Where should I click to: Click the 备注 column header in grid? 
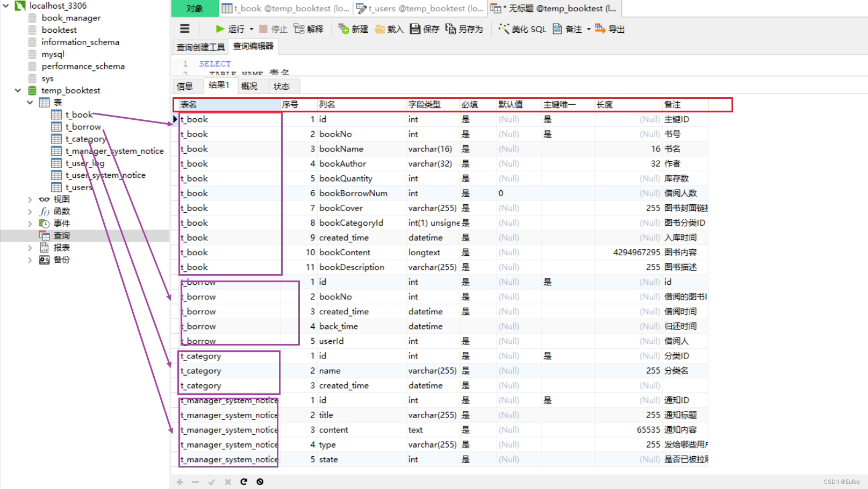tap(685, 105)
